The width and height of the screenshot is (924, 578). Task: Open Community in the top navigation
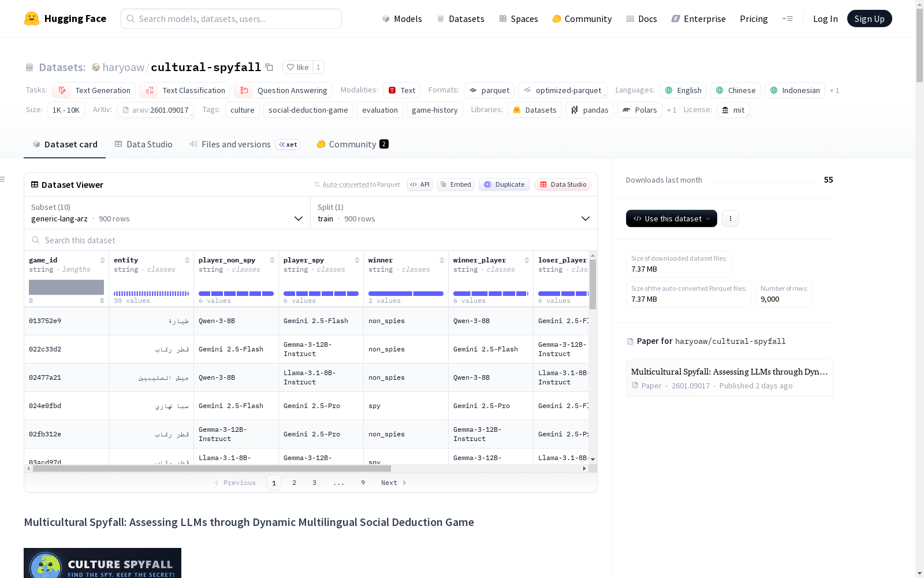tap(582, 18)
